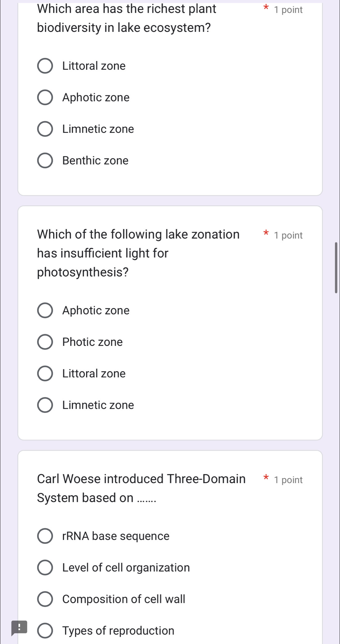Select rRNA base sequence answer
Viewport: 340px width, 644px height.
pyautogui.click(x=45, y=536)
